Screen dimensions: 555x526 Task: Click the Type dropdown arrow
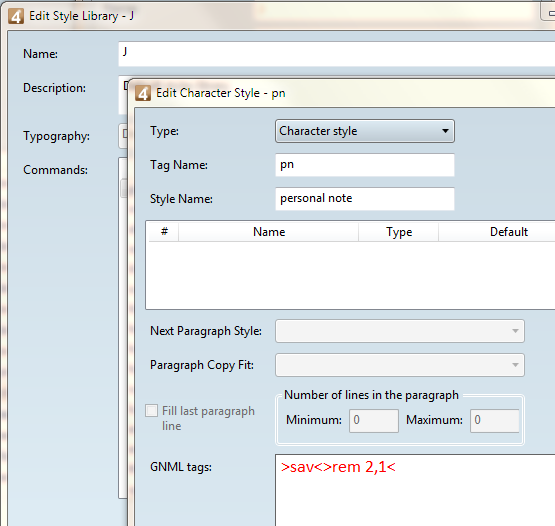click(445, 131)
